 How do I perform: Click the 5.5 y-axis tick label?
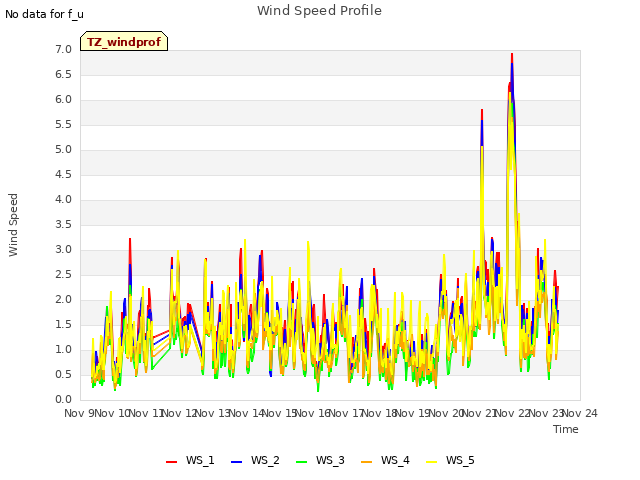coord(63,124)
